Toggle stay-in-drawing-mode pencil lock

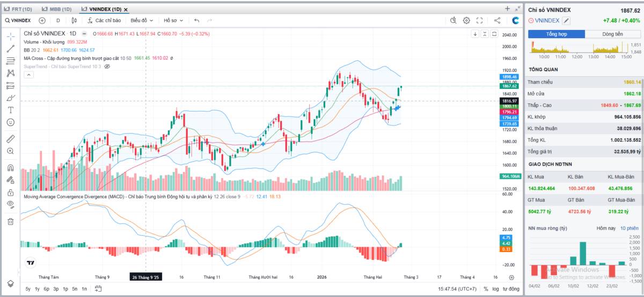11,180
